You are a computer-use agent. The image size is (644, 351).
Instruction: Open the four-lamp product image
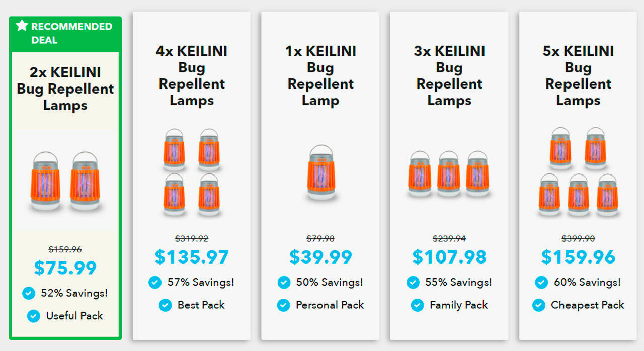click(x=192, y=172)
